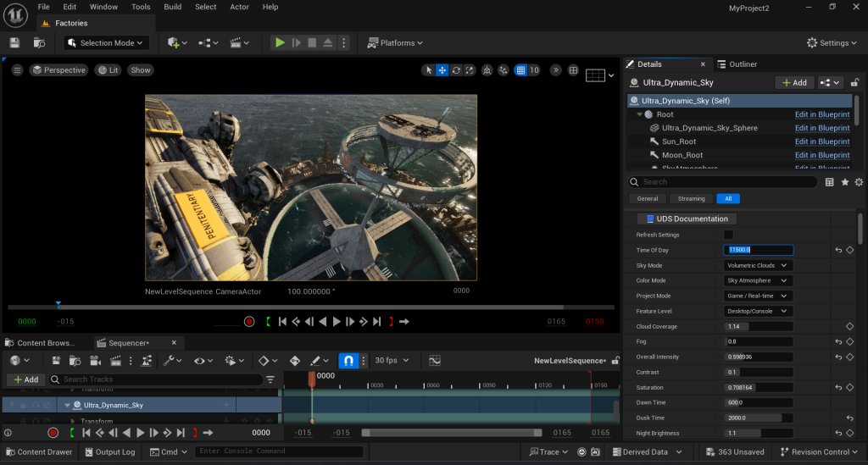The height and width of the screenshot is (465, 868).
Task: Switch to the Outliner tab
Action: (743, 64)
